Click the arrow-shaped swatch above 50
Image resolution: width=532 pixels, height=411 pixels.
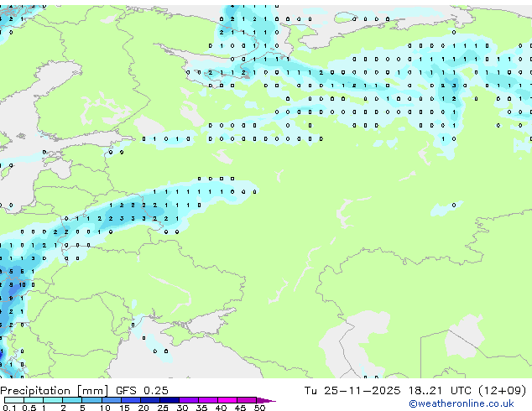click(x=266, y=400)
